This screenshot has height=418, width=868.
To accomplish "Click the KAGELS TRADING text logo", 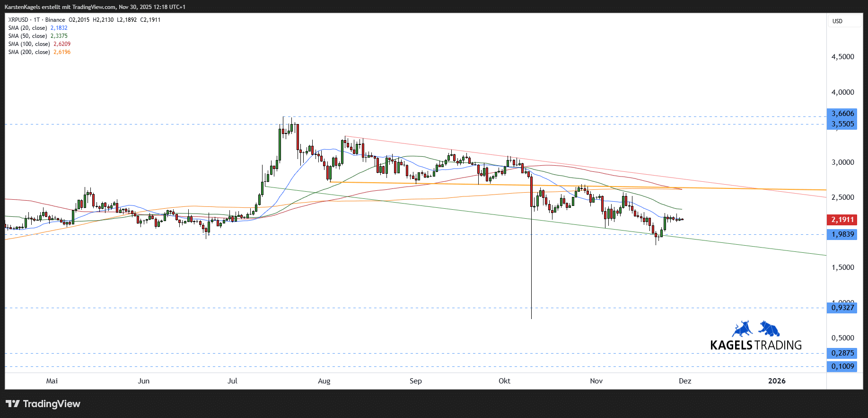I will coord(756,345).
